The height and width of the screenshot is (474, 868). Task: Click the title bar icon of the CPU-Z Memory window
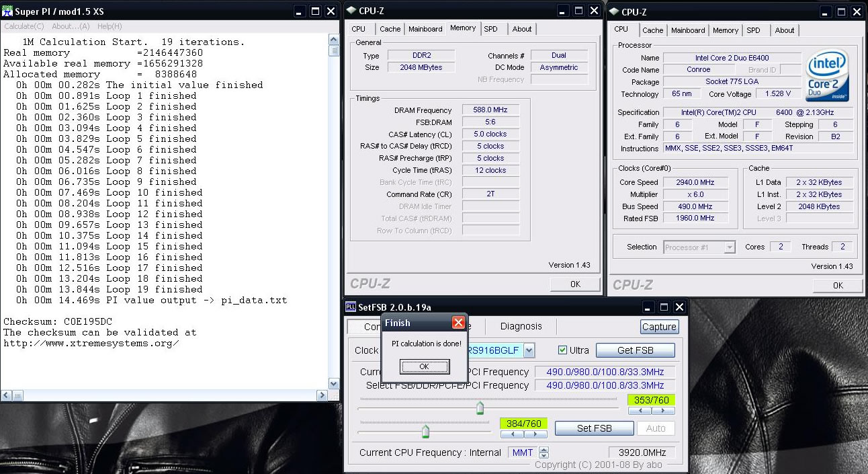point(351,11)
